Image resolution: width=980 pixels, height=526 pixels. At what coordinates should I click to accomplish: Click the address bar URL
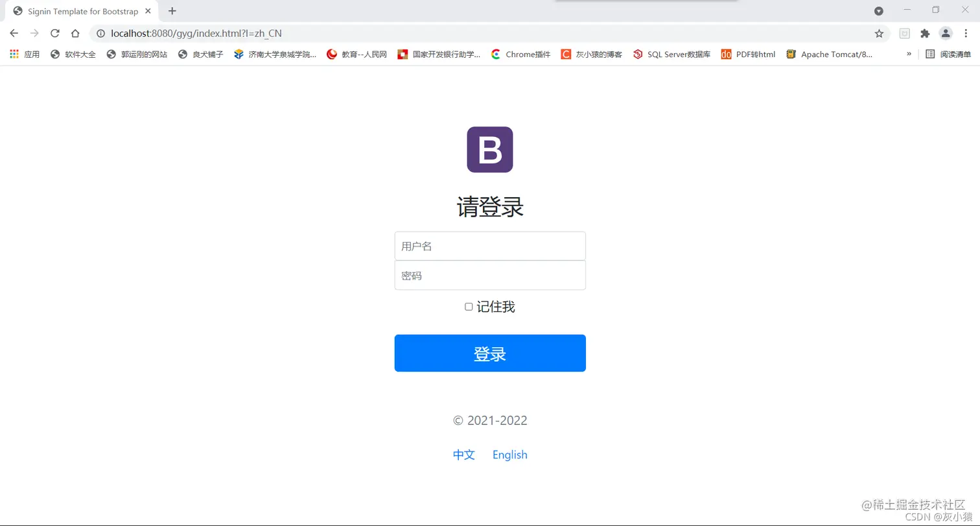pos(196,33)
